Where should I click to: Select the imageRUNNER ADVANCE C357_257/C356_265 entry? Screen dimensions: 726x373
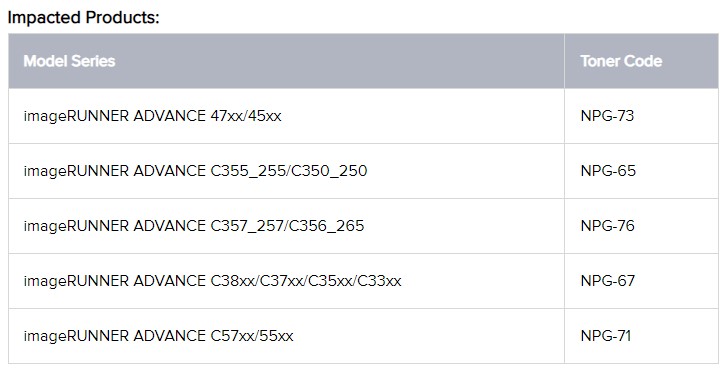pos(194,226)
